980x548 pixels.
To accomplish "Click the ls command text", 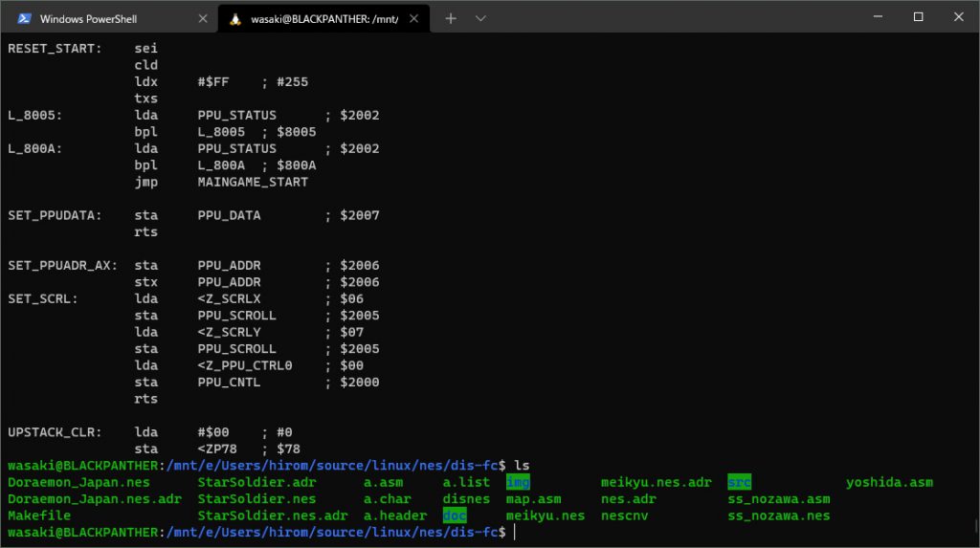I will click(522, 466).
